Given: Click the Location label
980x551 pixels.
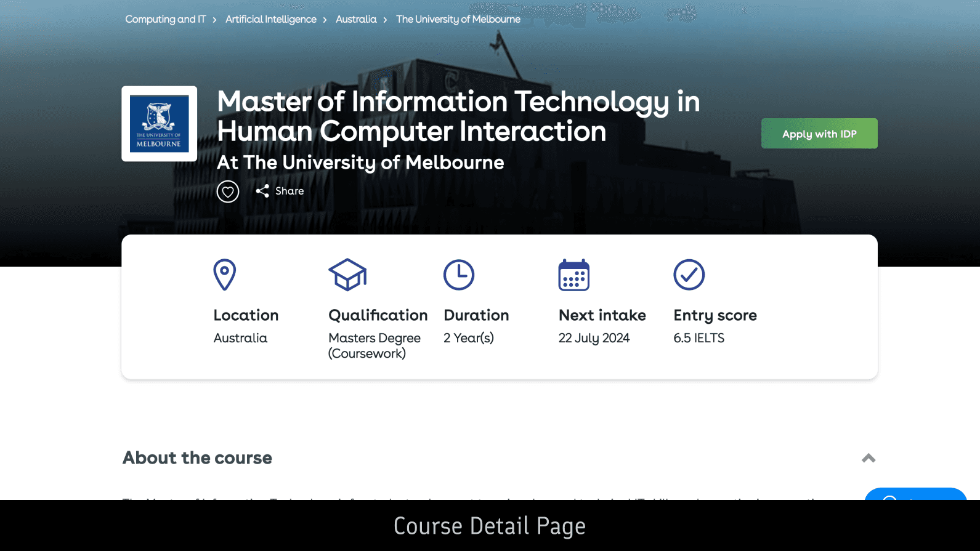Looking at the screenshot, I should pos(246,315).
